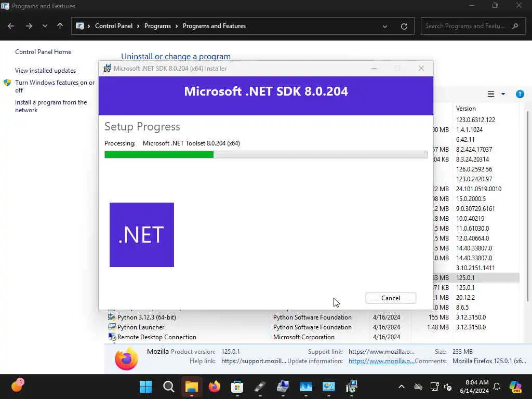This screenshot has height=399, width=532.
Task: Open the USB drive taskbar app
Action: click(x=260, y=387)
